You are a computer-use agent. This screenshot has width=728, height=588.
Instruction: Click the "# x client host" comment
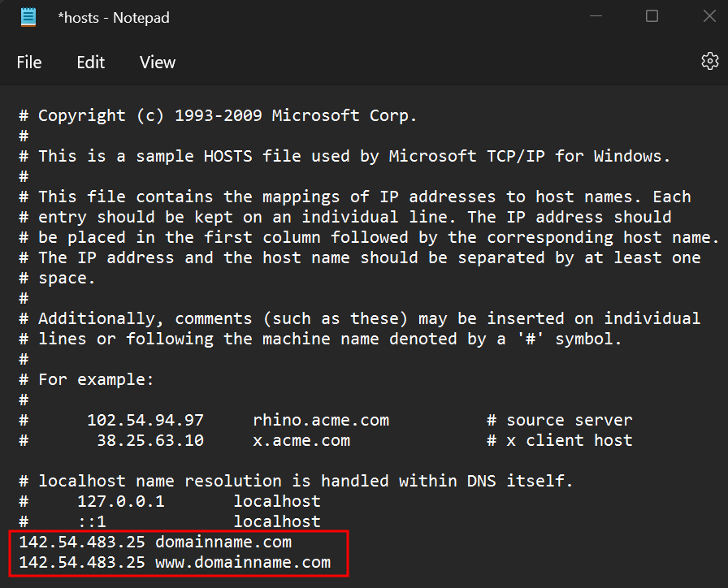(559, 440)
